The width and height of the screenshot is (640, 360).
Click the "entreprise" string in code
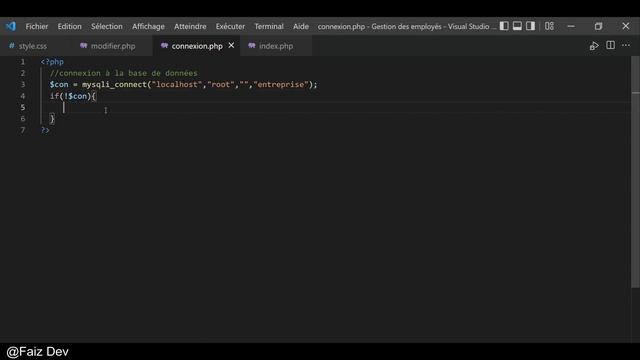coord(281,84)
